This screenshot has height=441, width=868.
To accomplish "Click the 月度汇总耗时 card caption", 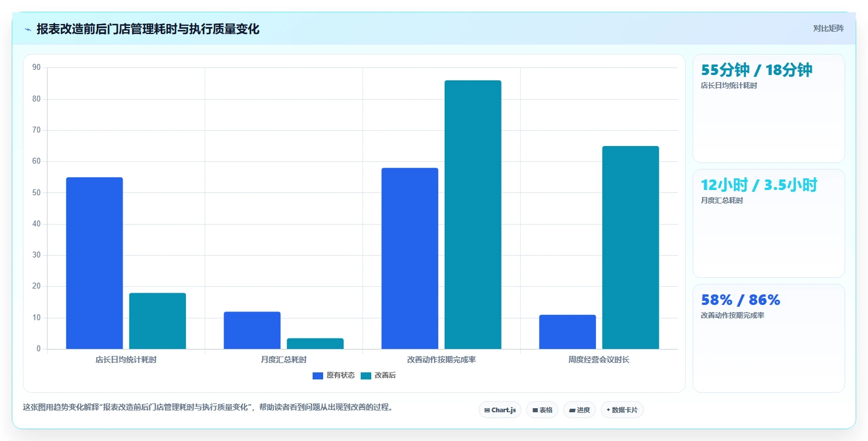I will [x=722, y=201].
